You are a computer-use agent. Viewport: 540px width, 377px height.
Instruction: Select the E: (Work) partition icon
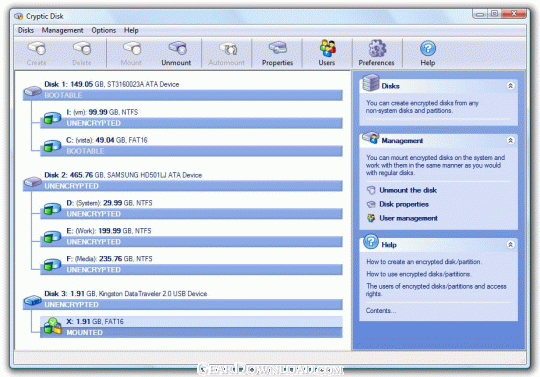52,236
